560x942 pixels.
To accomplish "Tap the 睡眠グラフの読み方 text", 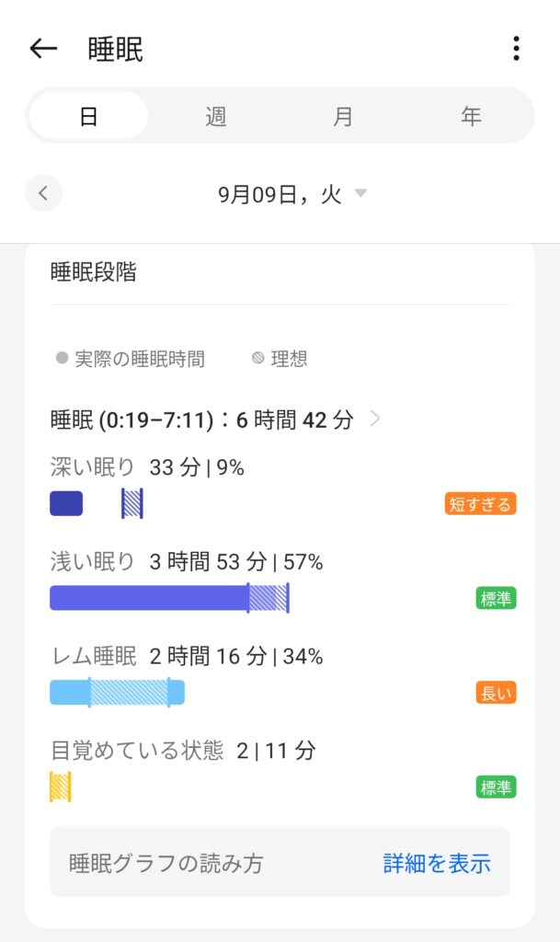I will coord(166,863).
